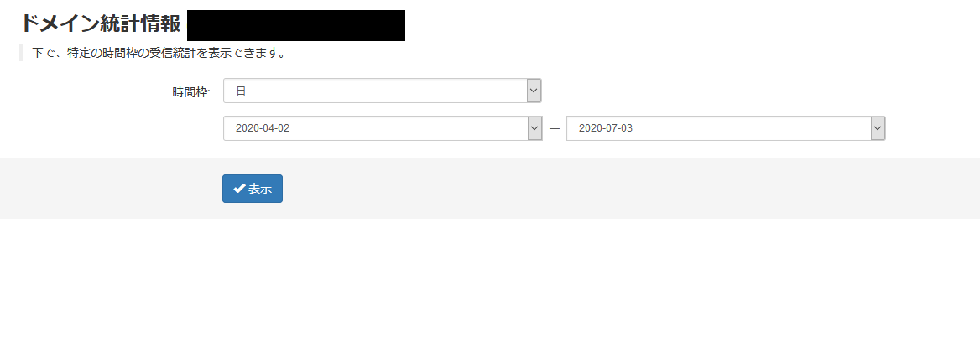Click the dash separator between the dates
980x348 pixels.
point(555,128)
